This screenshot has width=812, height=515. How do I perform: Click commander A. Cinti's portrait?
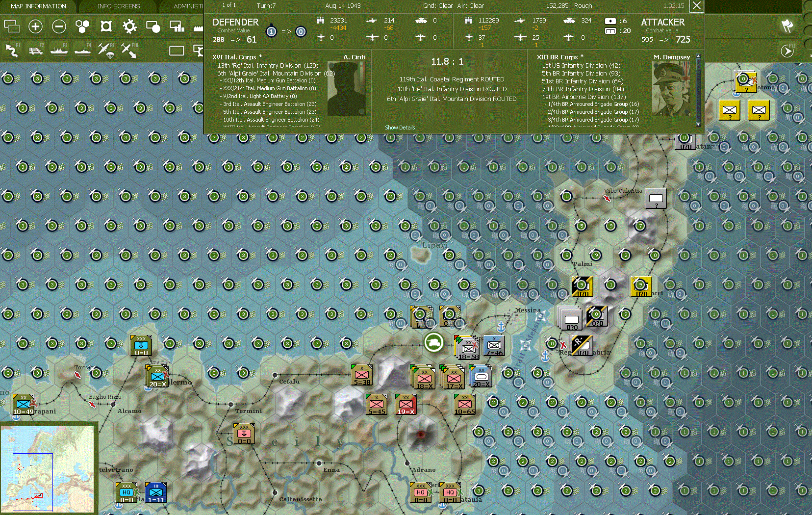346,88
